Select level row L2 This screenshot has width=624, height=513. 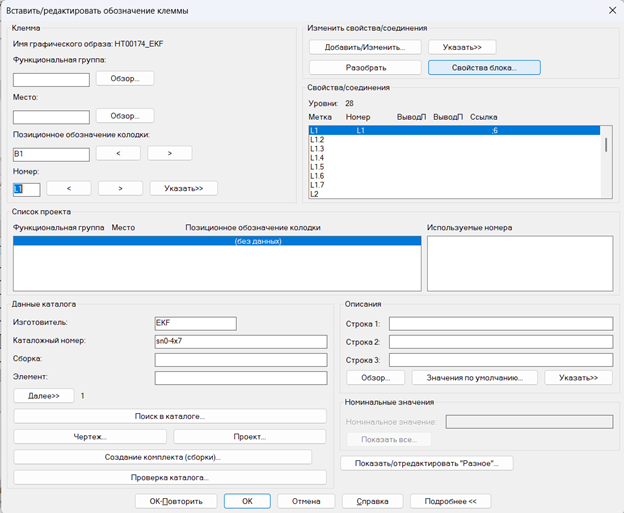point(454,194)
